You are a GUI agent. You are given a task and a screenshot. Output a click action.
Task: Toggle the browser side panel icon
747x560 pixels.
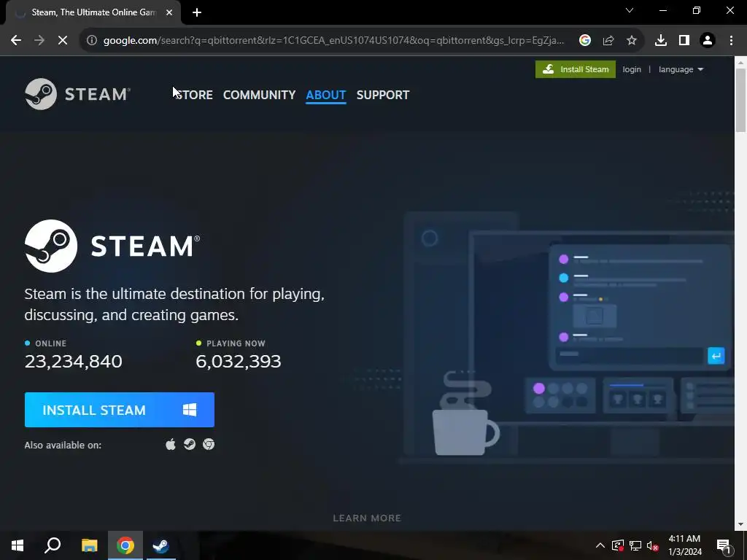(684, 41)
